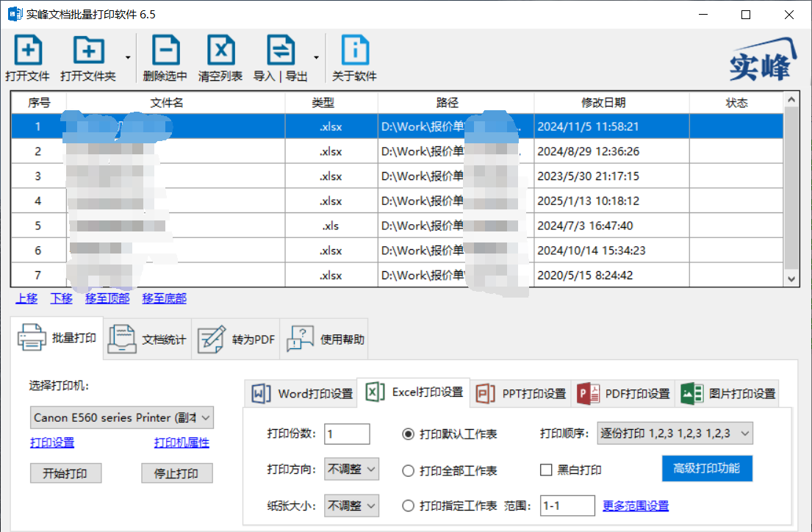Switch to the PPT打印设置 tab
Viewport: 812px width, 532px height.
tap(522, 394)
